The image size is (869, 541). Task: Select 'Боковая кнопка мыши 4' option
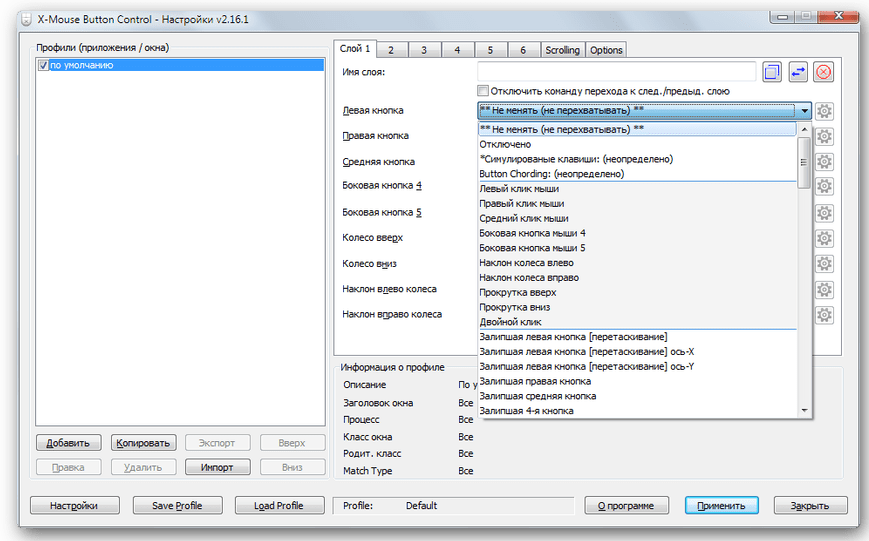(637, 233)
